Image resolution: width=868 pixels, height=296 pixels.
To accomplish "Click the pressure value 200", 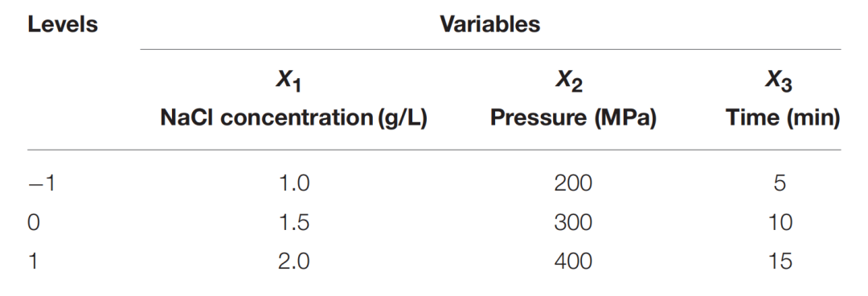I will (573, 183).
